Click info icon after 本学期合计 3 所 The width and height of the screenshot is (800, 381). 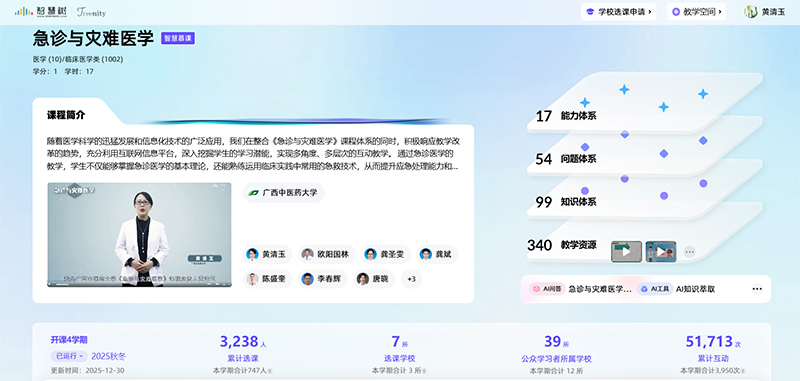[425, 371]
